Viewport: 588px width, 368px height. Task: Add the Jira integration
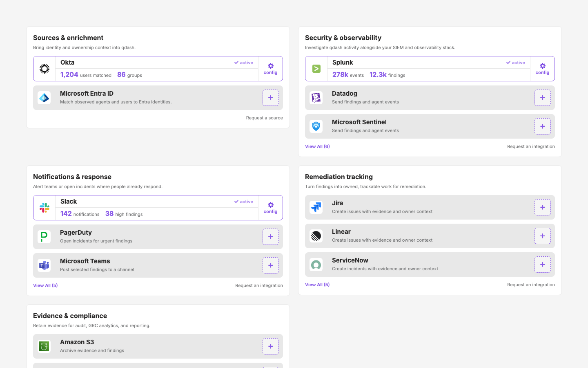(542, 207)
